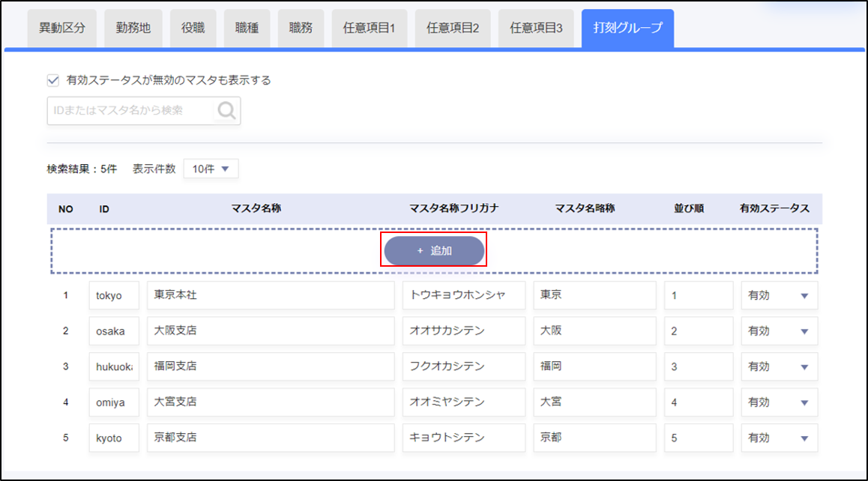The image size is (868, 481).
Task: Toggle the show-disabled-masters checkbox
Action: pyautogui.click(x=53, y=80)
